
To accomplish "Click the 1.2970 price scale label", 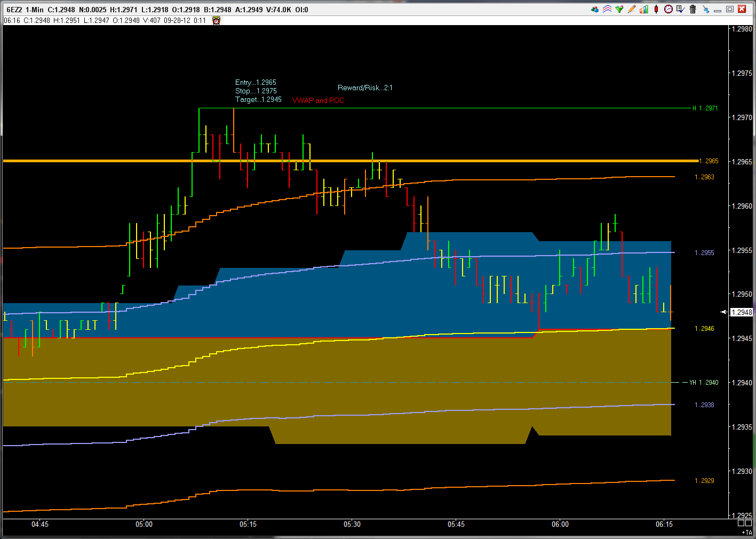I will click(742, 117).
